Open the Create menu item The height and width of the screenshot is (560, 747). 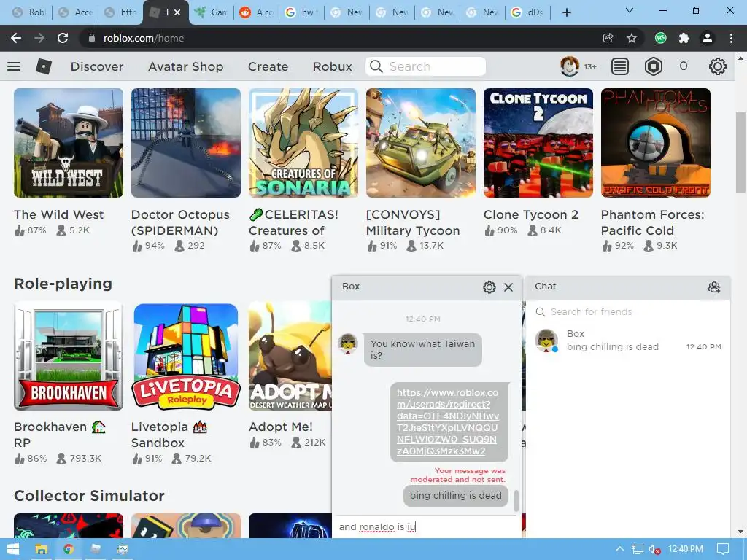(268, 66)
